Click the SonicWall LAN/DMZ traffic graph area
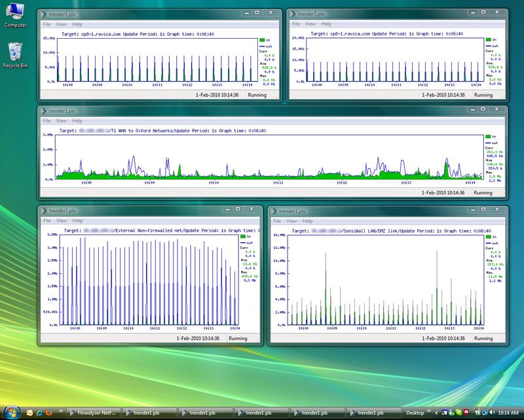 click(x=386, y=280)
